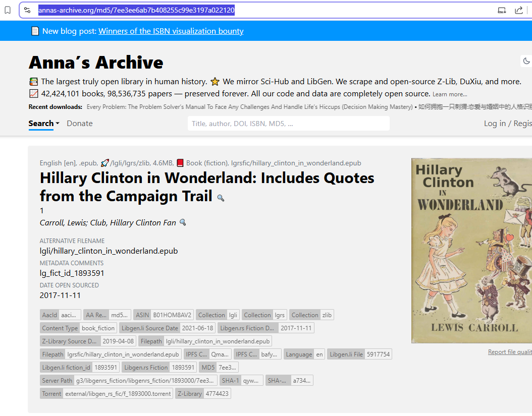Click the book title 'Hillary Clinton in Wonderland'
The image size is (532, 416).
[207, 187]
